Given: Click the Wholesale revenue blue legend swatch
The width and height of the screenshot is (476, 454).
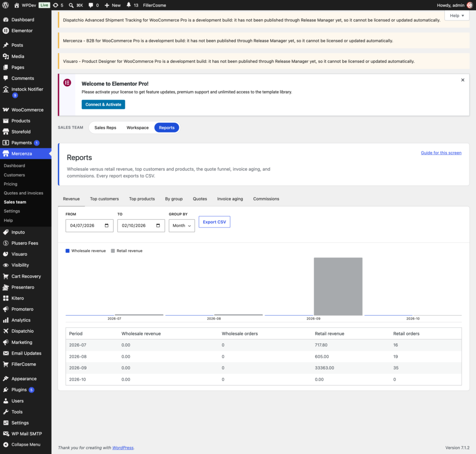Looking at the screenshot, I should click(x=67, y=251).
